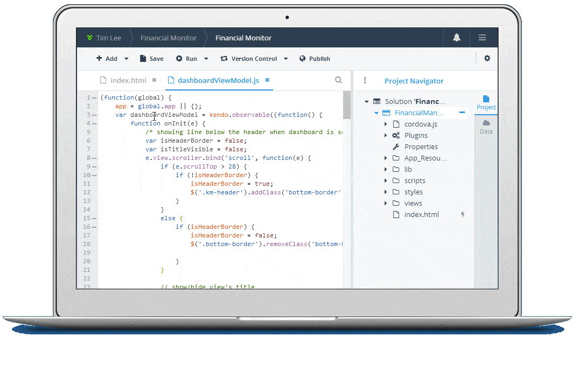Expand the App_Resou folder
This screenshot has width=579, height=392.
[x=386, y=158]
